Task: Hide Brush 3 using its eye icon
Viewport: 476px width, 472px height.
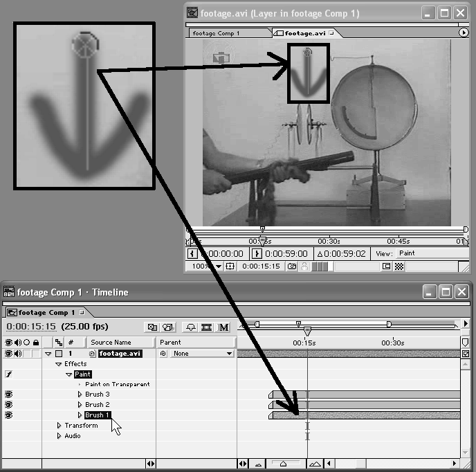Action: coord(9,394)
